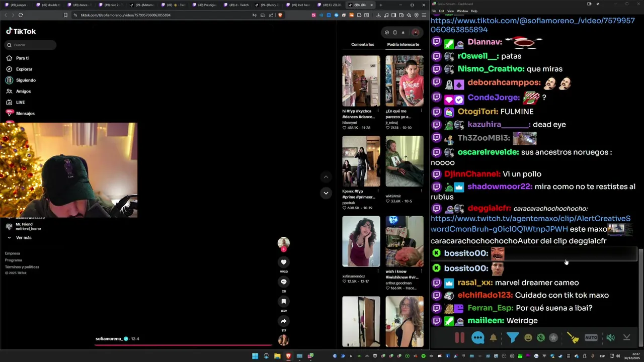This screenshot has height=362, width=644.
Task: Switch to the Comentarios tab
Action: (x=362, y=44)
